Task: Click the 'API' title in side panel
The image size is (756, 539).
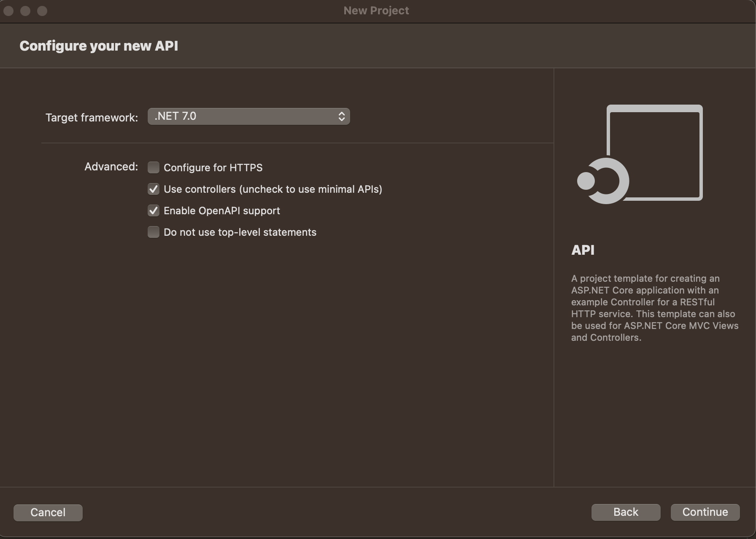Action: point(583,250)
